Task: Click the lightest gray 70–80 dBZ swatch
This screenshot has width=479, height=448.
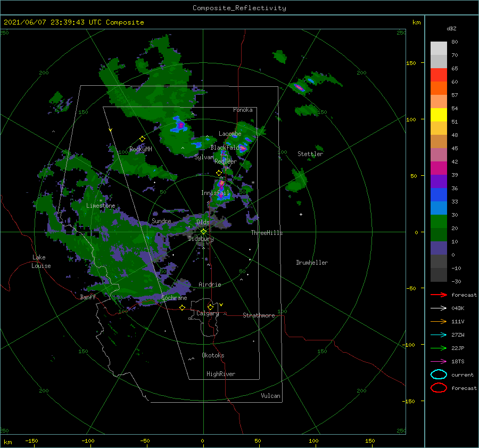Action: 439,48
